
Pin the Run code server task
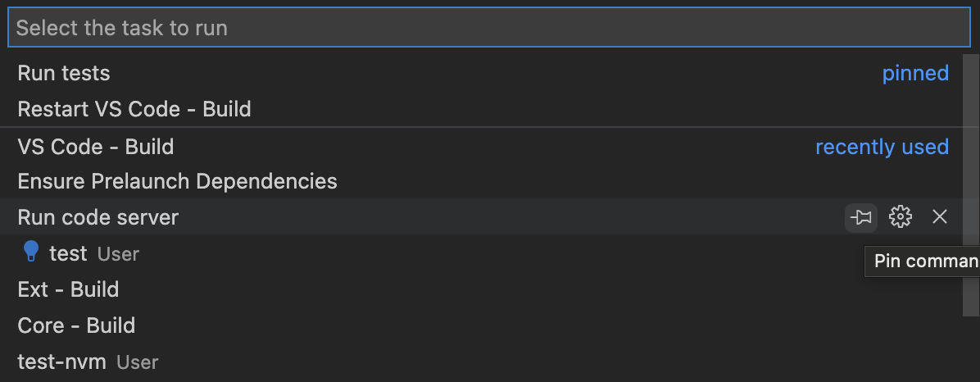[x=860, y=217]
